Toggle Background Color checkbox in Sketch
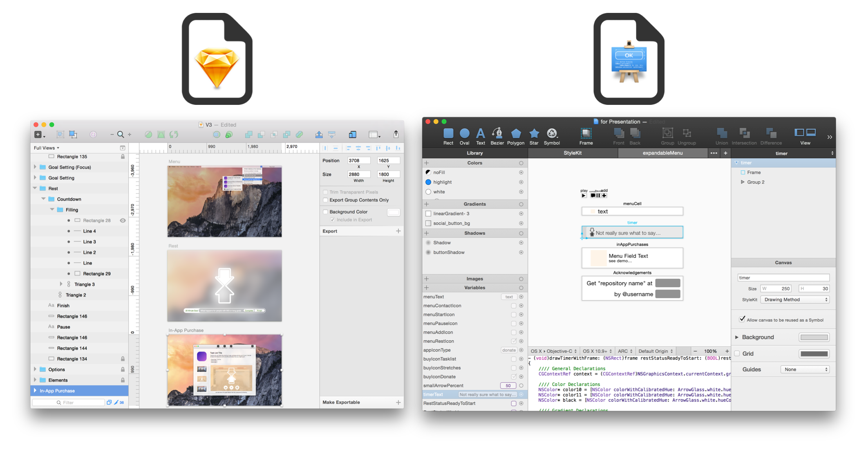This screenshot has width=868, height=450. [325, 212]
